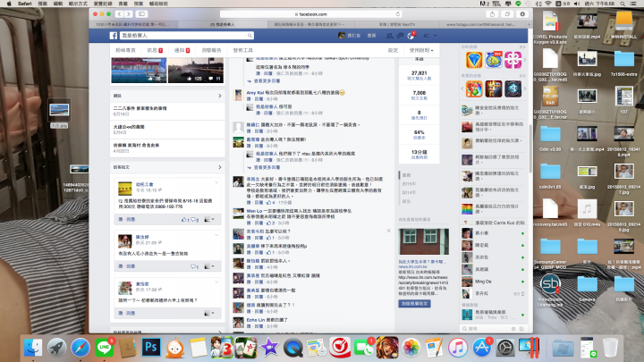Screen dimensions: 644x362
Task: Open the 訊息 page tab
Action: click(x=155, y=50)
